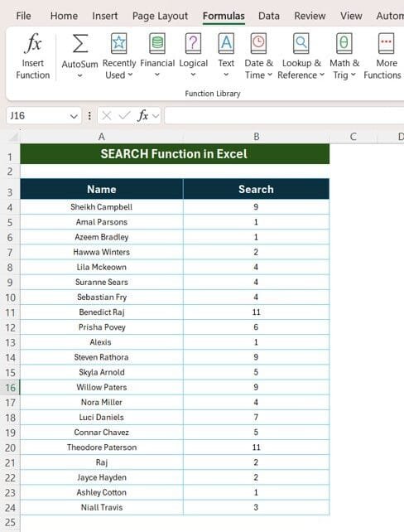
Task: Select the Name header cell
Action: tap(102, 189)
